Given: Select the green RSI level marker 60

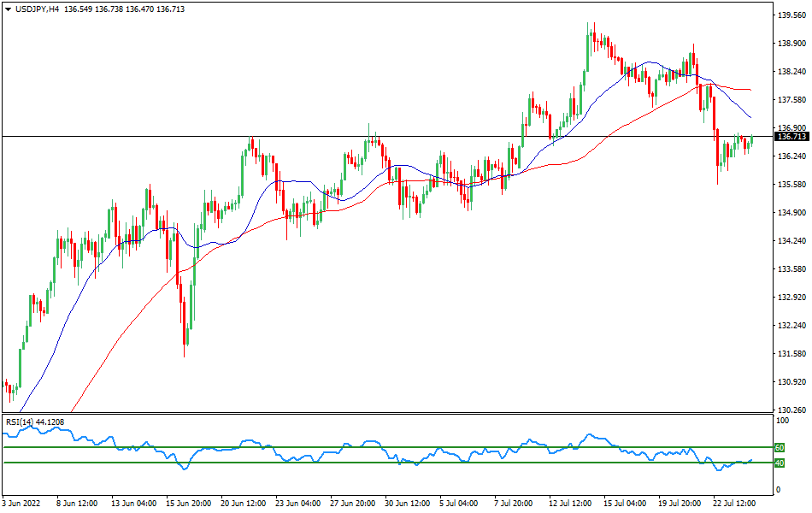Looking at the screenshot, I should click(781, 445).
